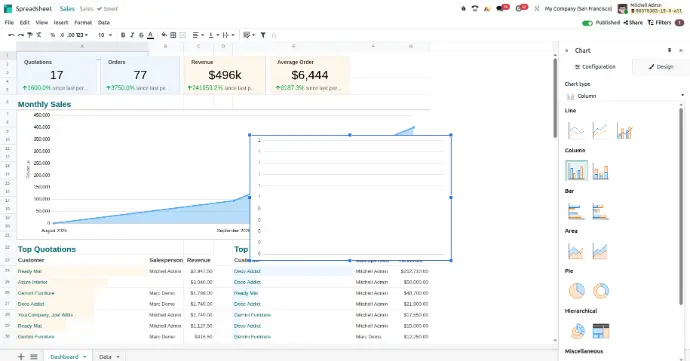The image size is (690, 361).
Task: Open My Company (San Francisco) switcher
Action: [578, 8]
